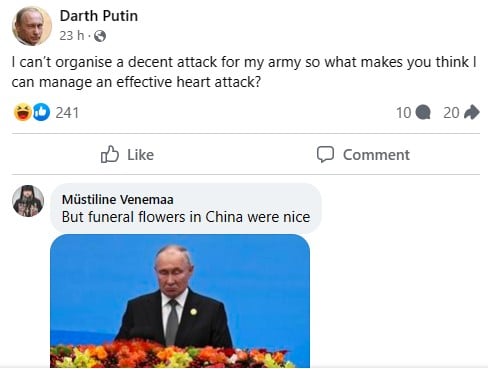Open the attached photo in comment
This screenshot has height=369, width=488.
click(x=180, y=301)
